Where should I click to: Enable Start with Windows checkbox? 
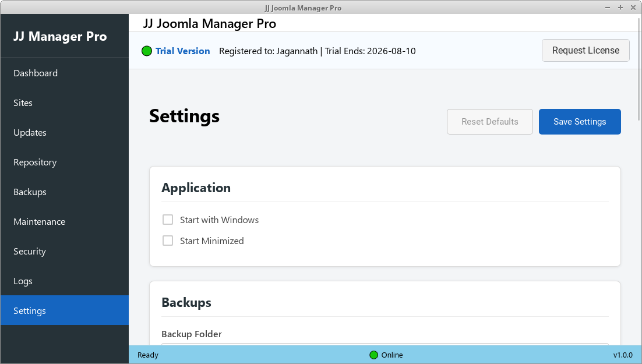point(168,220)
